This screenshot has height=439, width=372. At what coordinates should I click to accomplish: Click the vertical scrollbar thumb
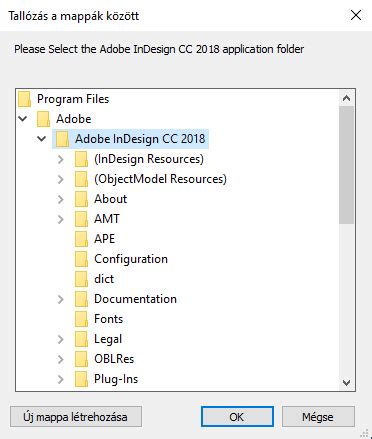click(347, 165)
